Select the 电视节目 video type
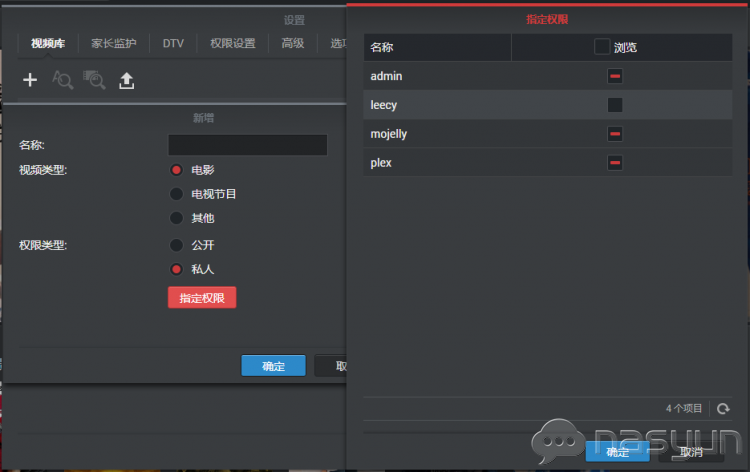750x472 pixels. (177, 194)
